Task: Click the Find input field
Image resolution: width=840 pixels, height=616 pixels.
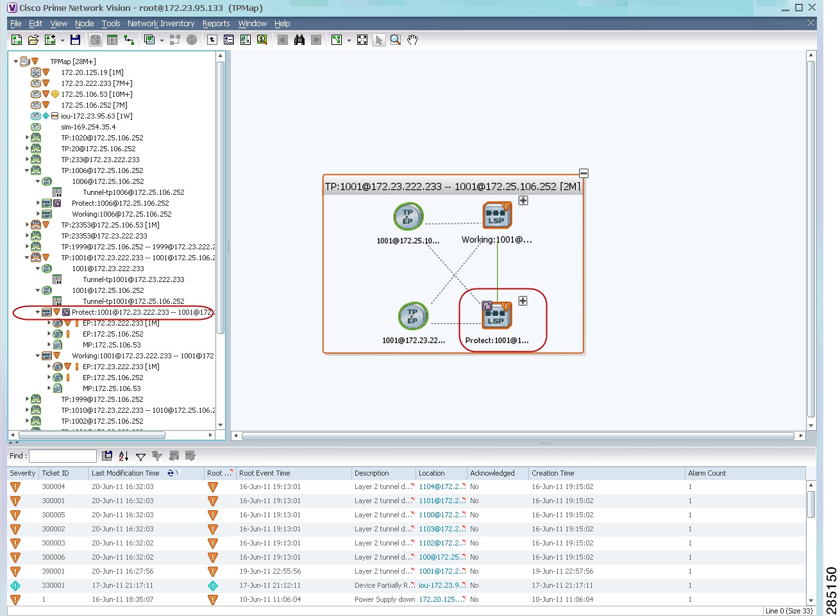Action: coord(62,456)
